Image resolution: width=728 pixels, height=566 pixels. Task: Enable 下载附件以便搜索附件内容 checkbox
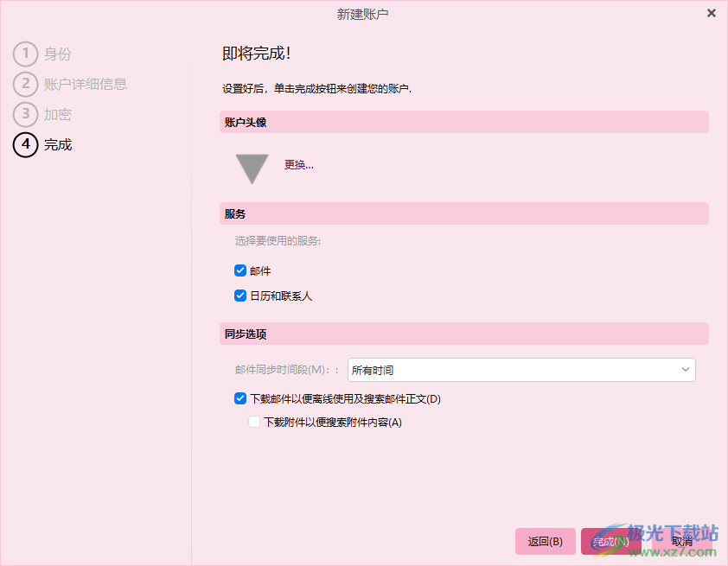254,422
